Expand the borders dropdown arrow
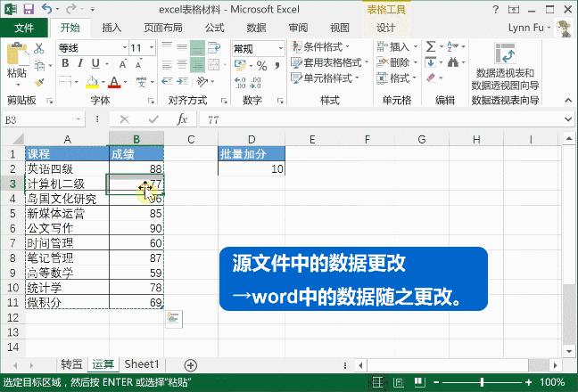Screen dimensions: 578x392 (77, 82)
